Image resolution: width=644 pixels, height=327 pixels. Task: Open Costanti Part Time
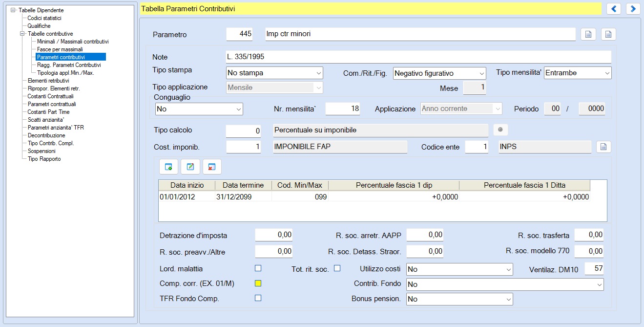[49, 112]
